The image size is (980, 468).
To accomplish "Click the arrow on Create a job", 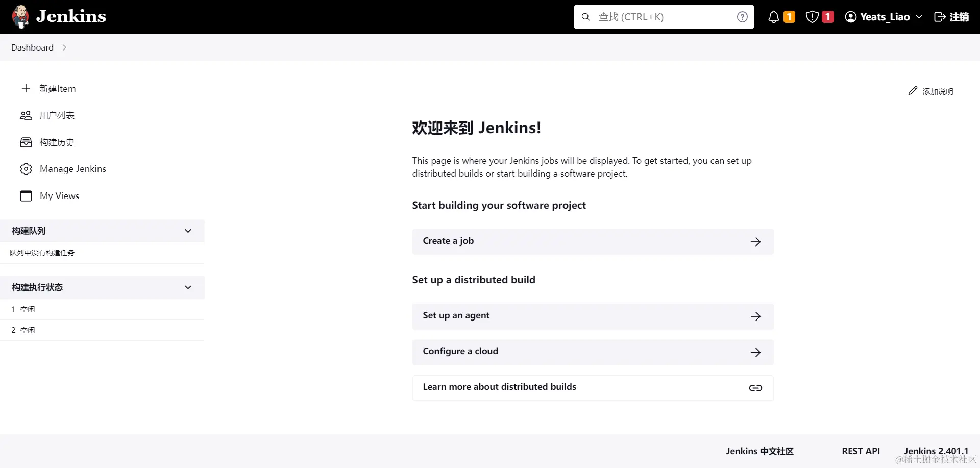I will point(756,242).
